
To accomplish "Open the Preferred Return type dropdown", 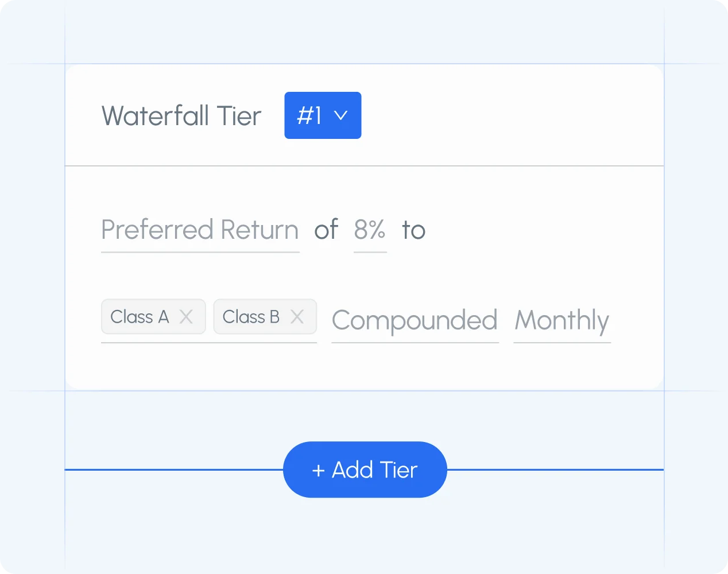I will pos(199,230).
